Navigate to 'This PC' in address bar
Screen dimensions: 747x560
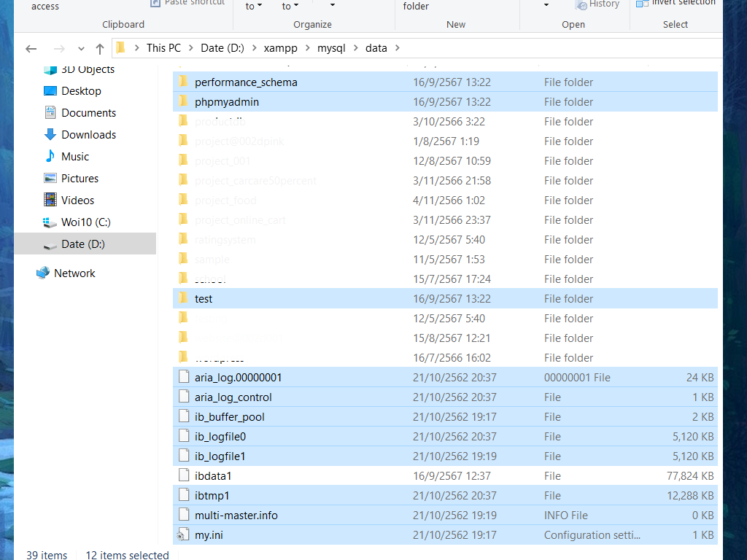point(163,49)
